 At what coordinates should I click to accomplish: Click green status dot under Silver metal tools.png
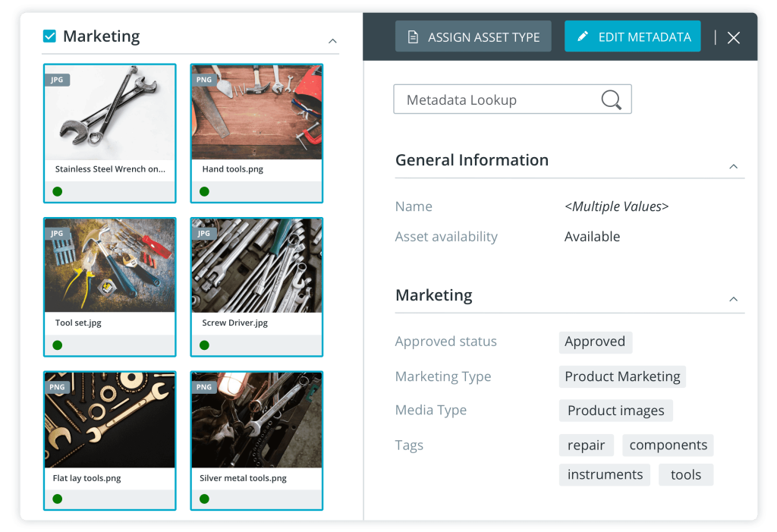[204, 499]
